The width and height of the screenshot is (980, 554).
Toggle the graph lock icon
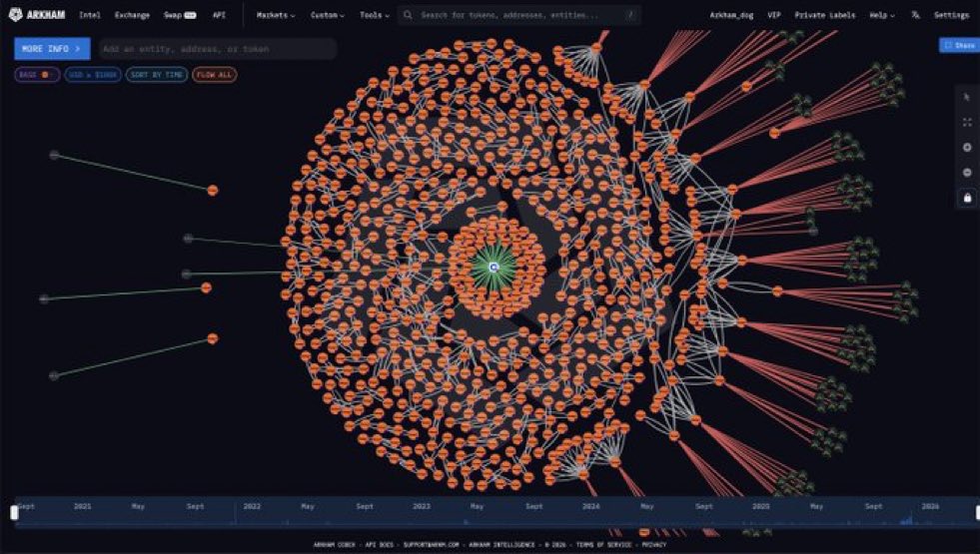[x=967, y=198]
